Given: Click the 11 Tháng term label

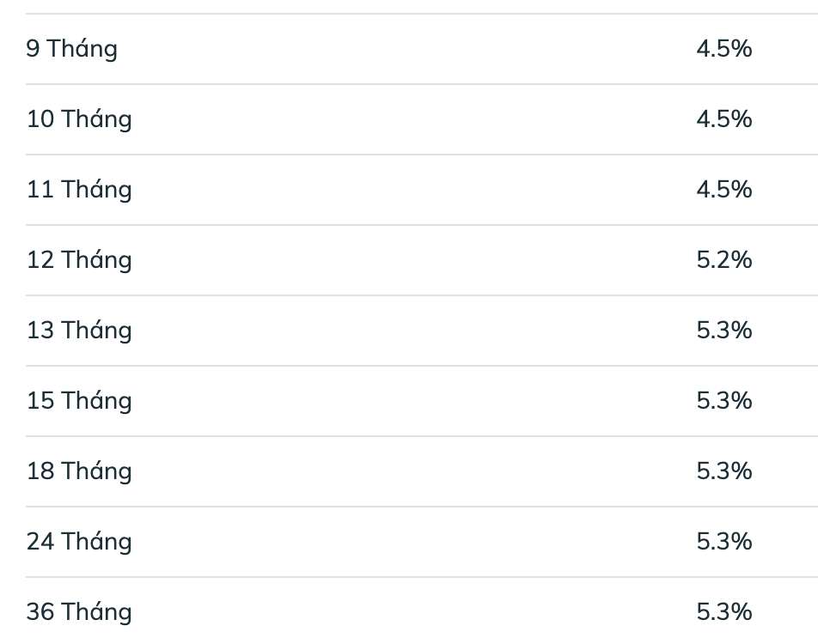Looking at the screenshot, I should (x=79, y=190).
